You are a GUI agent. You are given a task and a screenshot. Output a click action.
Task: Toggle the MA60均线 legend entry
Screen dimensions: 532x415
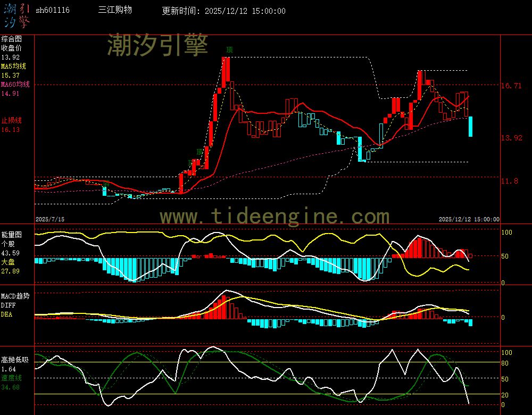click(15, 85)
